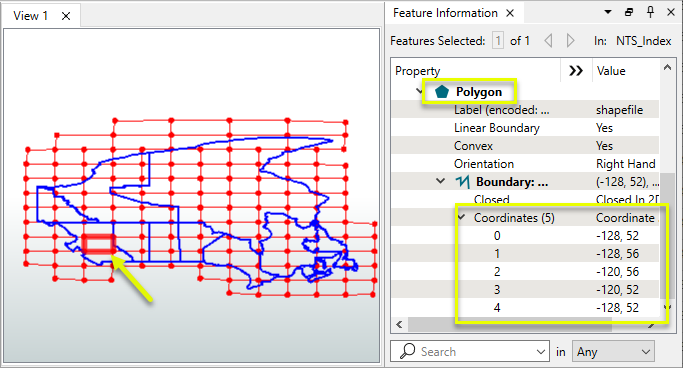
Task: Go to next selected feature arrow
Action: [x=571, y=41]
